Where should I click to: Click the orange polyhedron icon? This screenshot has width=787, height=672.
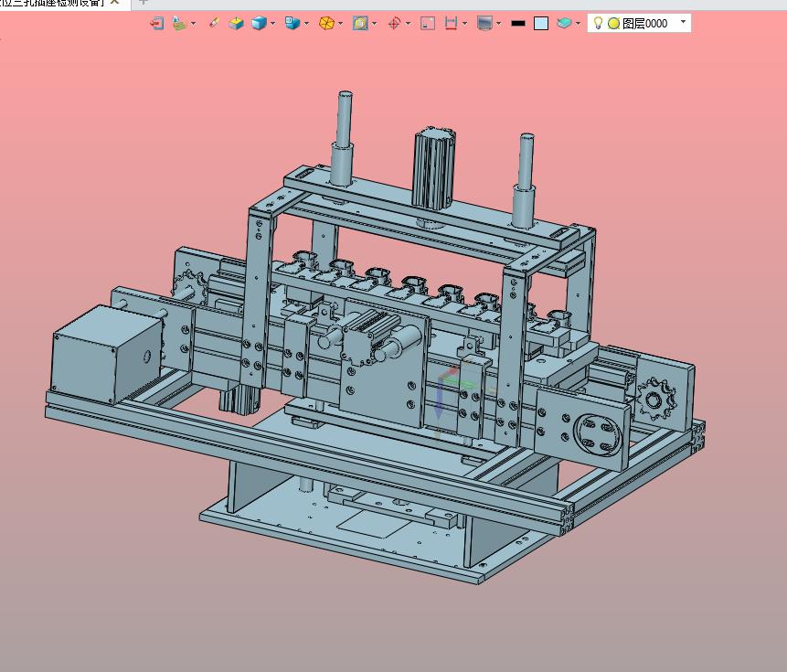326,23
